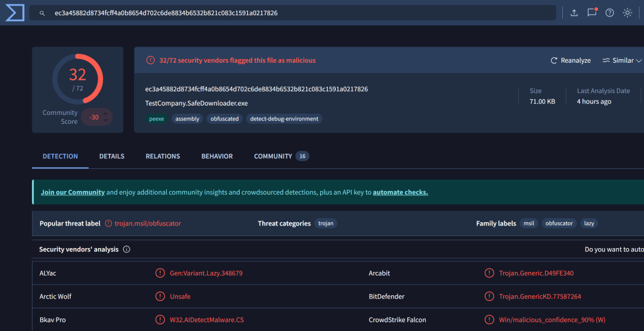Click the Arcabit detection alert icon

pos(489,273)
